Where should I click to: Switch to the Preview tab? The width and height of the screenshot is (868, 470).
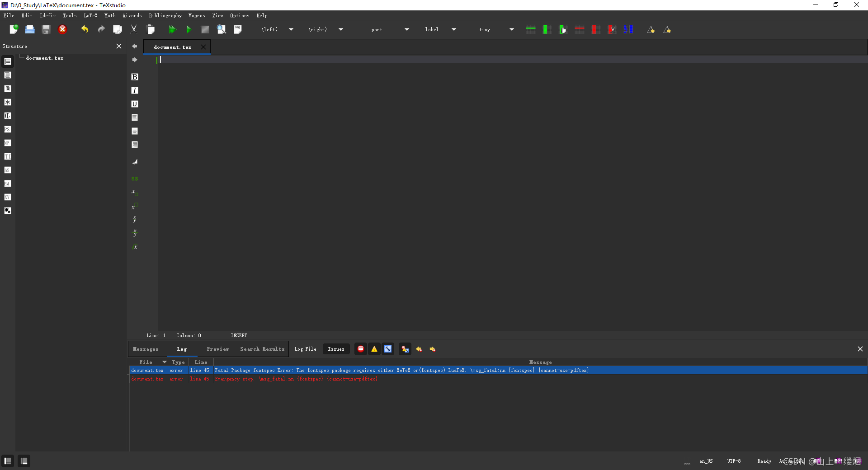[x=218, y=349]
